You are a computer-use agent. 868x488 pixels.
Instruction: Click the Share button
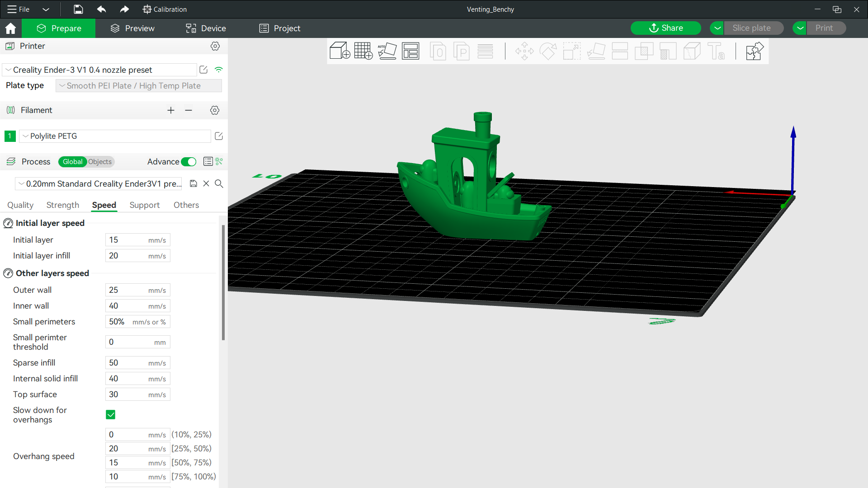666,28
